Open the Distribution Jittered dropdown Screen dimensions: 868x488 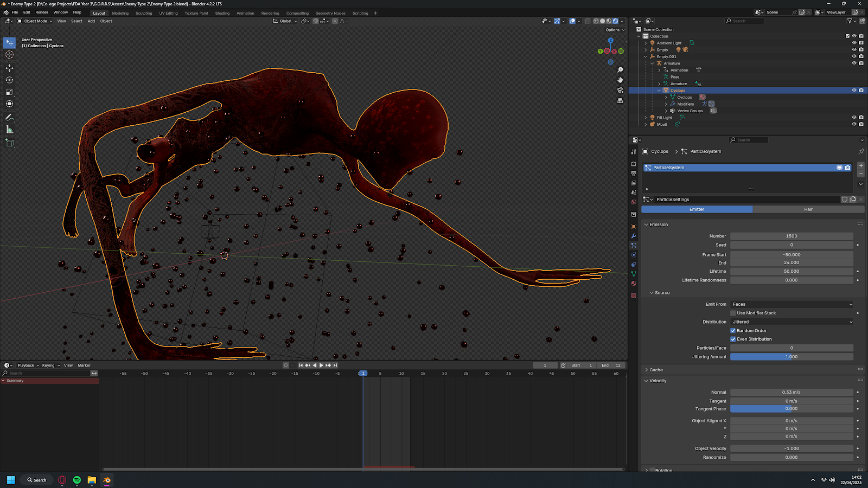pos(792,322)
